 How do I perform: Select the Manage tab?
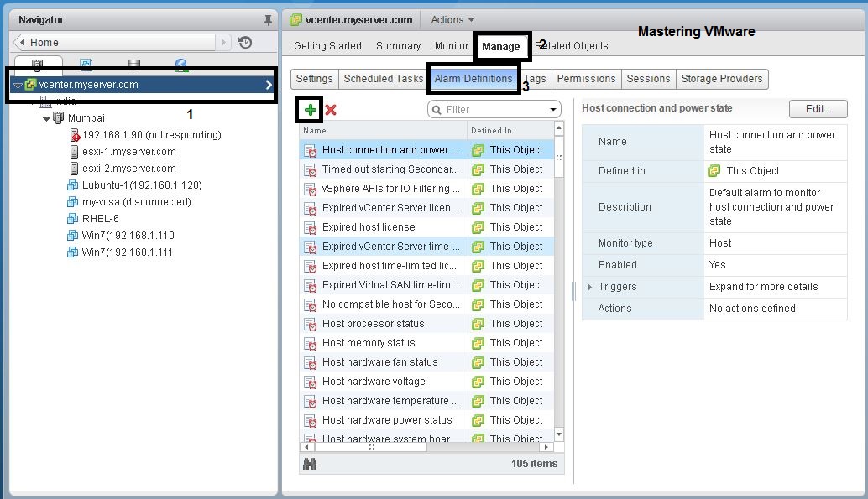[x=501, y=46]
